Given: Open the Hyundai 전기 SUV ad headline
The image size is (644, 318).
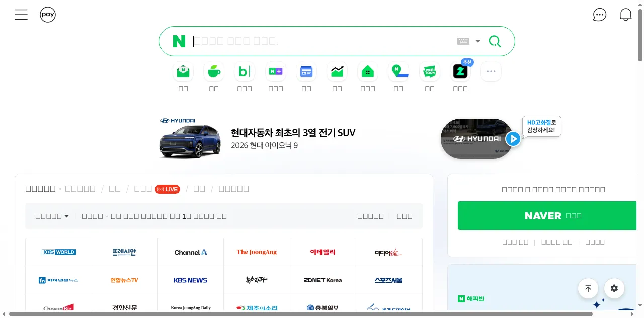Looking at the screenshot, I should (x=293, y=133).
